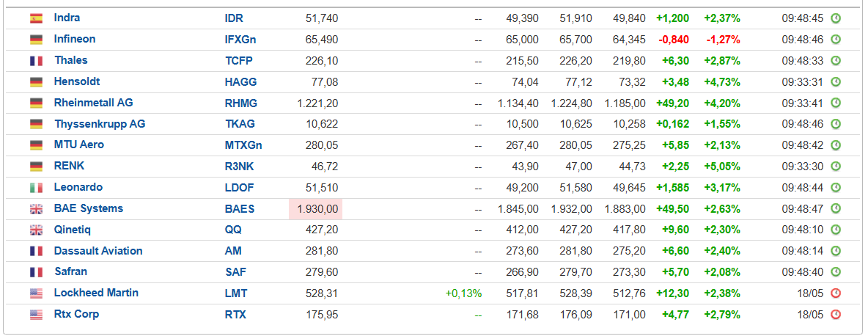Click the highlighted BAE Systems price 1.930,00
Screen dimensions: 868x336
pyautogui.click(x=315, y=209)
